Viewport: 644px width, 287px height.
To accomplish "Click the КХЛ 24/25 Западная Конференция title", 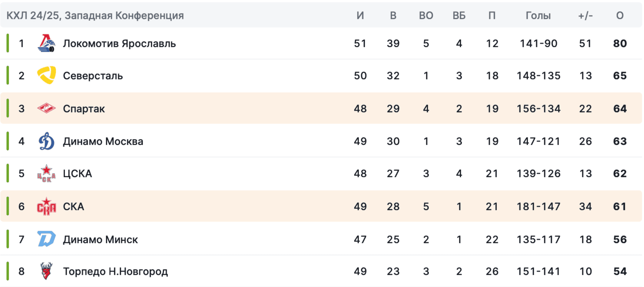I will point(95,15).
